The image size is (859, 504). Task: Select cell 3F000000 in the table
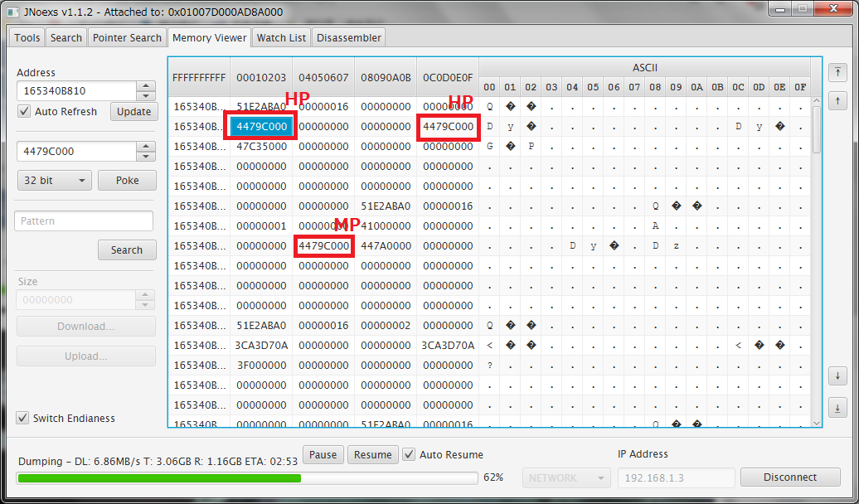[x=261, y=365]
